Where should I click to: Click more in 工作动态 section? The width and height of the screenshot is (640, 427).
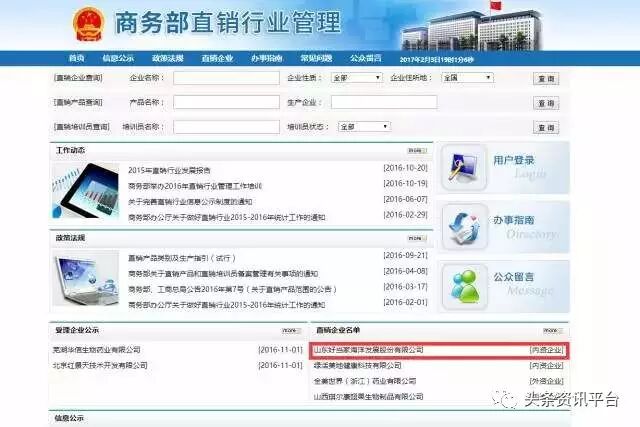click(x=417, y=151)
